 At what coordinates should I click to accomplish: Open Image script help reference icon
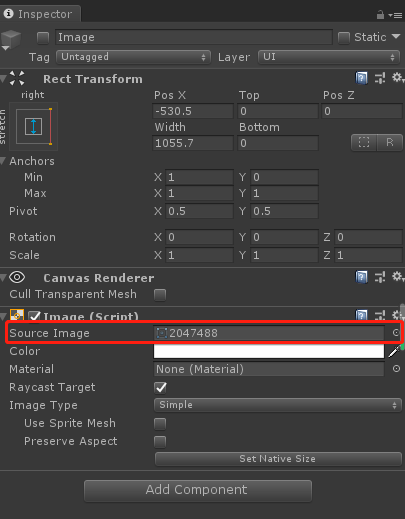361,315
